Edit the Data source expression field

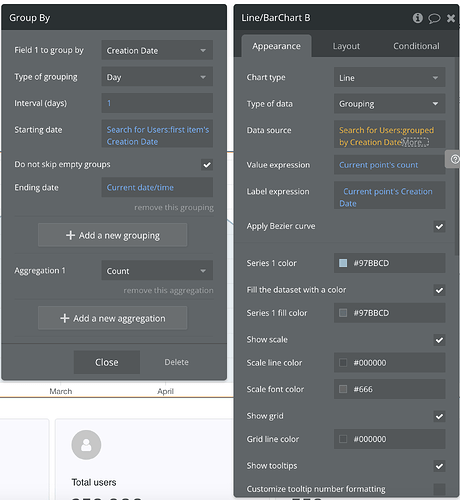coord(389,134)
